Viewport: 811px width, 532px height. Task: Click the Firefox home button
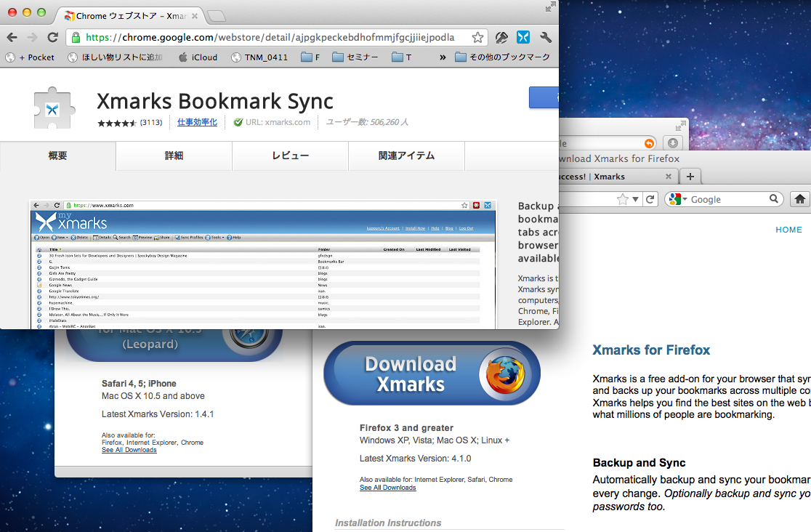799,199
